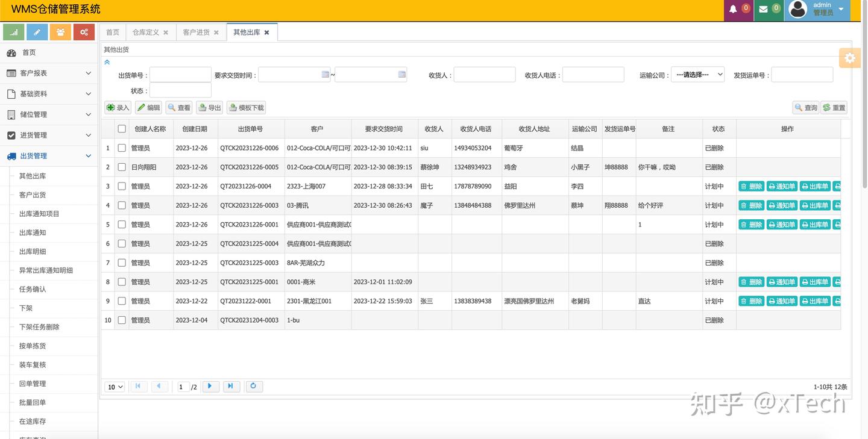Select the green bar chart icon above the sidebar
Image resolution: width=868 pixels, height=439 pixels.
pos(13,31)
